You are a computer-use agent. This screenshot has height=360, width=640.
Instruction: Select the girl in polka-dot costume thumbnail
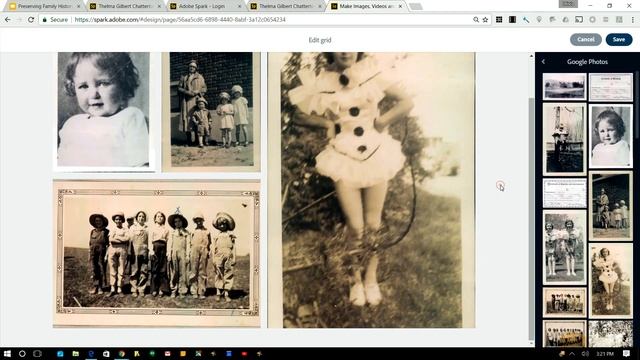[611, 280]
